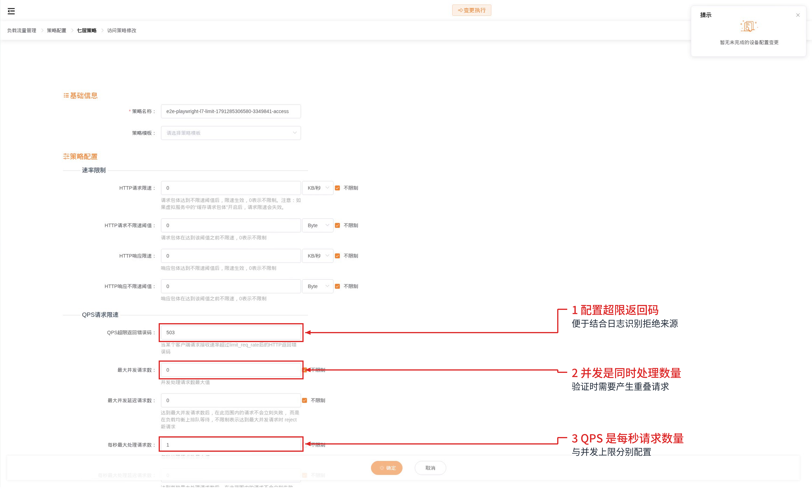This screenshot has height=504, width=812.
Task: Toggle 不限制 checkbox for 最大并发请求数
Action: point(305,370)
